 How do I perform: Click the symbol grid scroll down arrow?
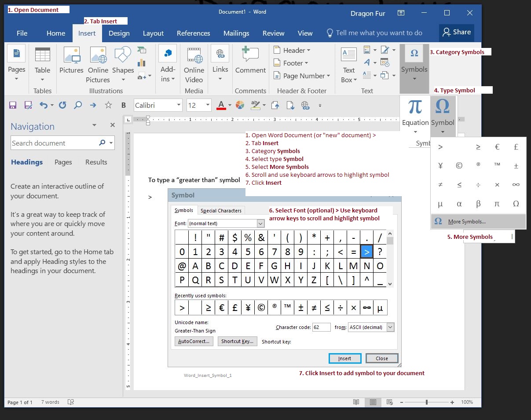390,284
